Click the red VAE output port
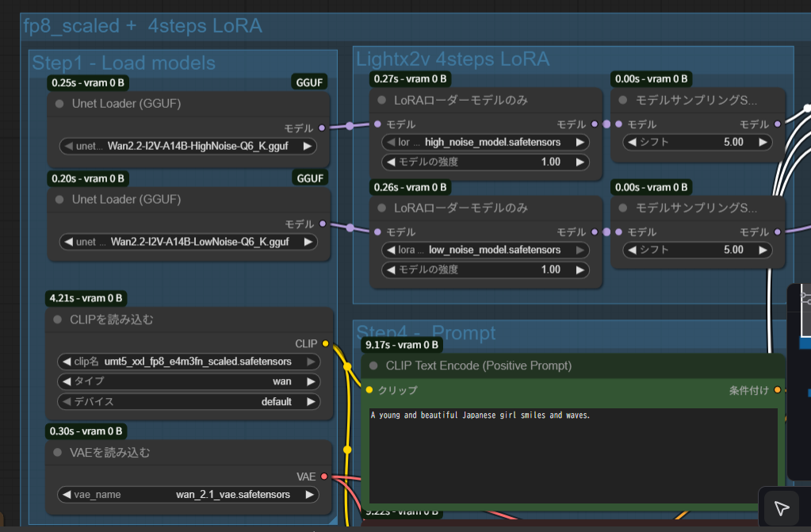 pyautogui.click(x=324, y=477)
